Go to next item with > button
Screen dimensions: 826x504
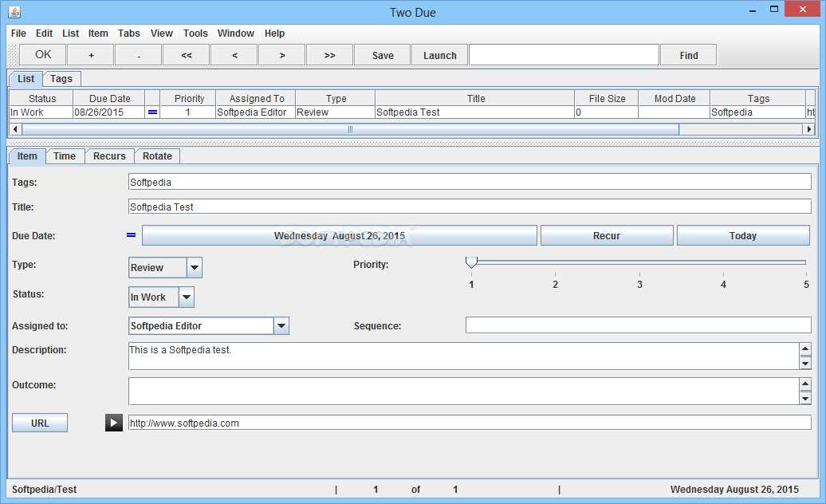click(281, 55)
